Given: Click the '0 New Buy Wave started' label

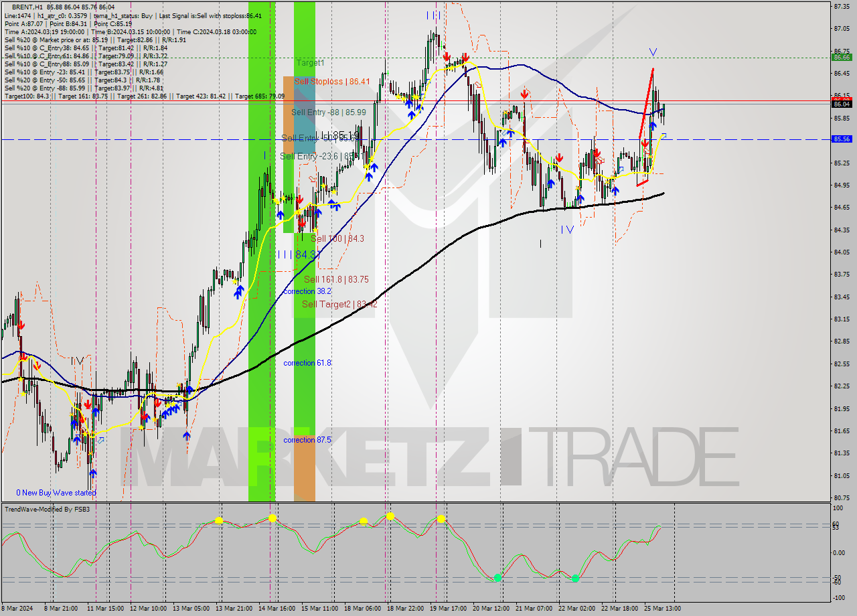Looking at the screenshot, I should click(x=56, y=493).
